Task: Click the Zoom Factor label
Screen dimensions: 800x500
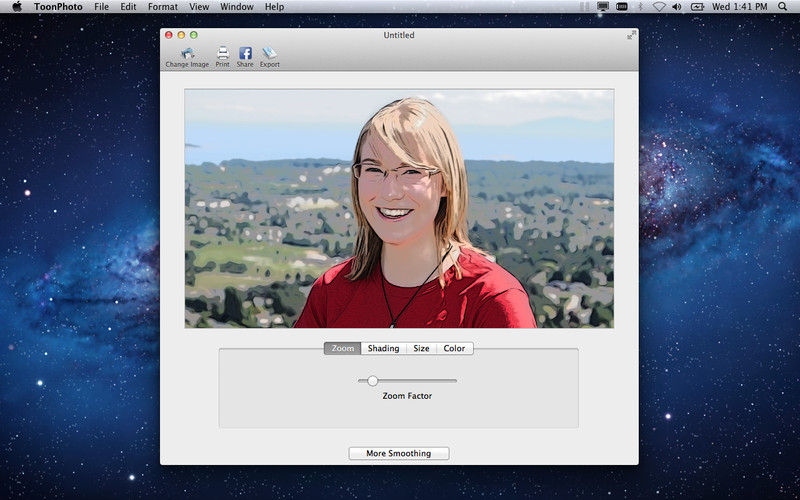Action: coord(407,396)
